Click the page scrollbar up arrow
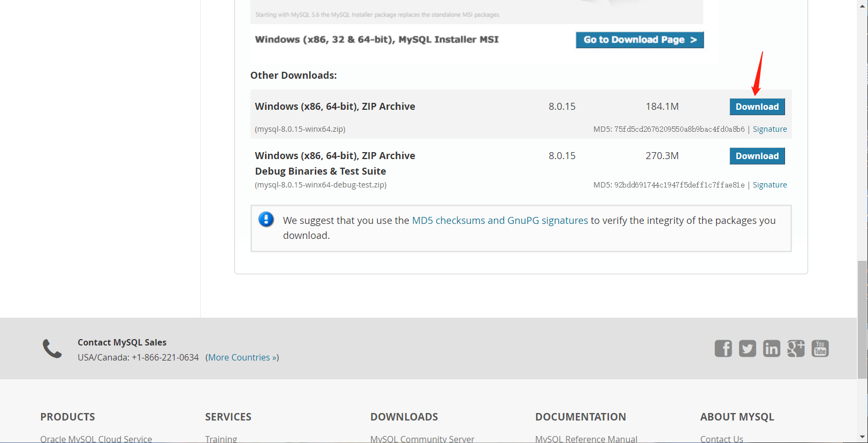 point(862,4)
